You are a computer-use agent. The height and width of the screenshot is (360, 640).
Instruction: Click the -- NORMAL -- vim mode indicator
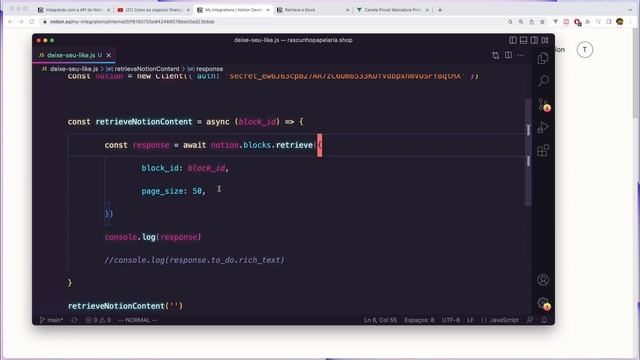pyautogui.click(x=138, y=320)
